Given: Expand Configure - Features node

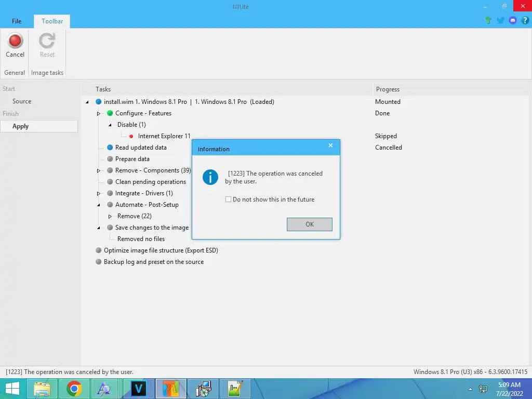Looking at the screenshot, I should pos(98,113).
